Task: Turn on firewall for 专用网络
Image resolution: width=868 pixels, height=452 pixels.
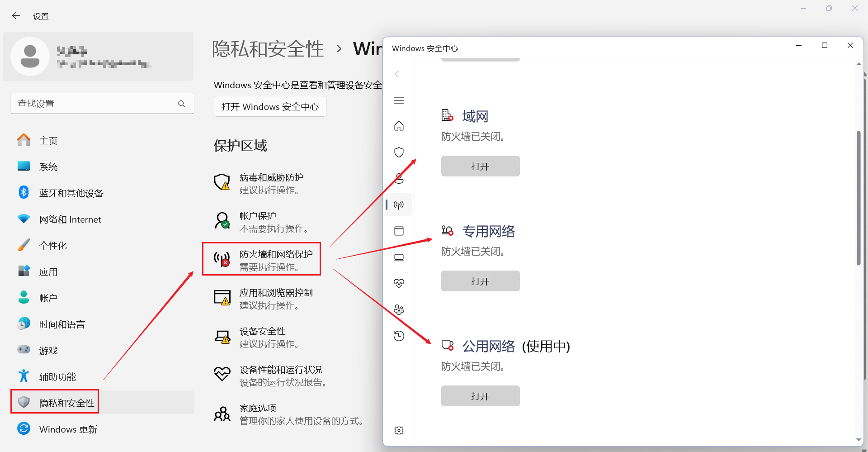Action: pyautogui.click(x=480, y=281)
